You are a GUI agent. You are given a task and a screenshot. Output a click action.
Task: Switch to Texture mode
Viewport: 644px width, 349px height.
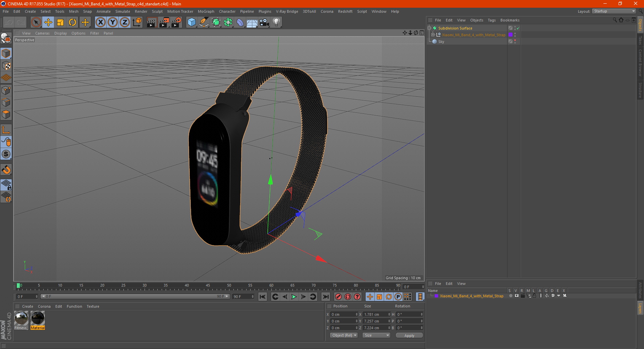click(x=6, y=66)
